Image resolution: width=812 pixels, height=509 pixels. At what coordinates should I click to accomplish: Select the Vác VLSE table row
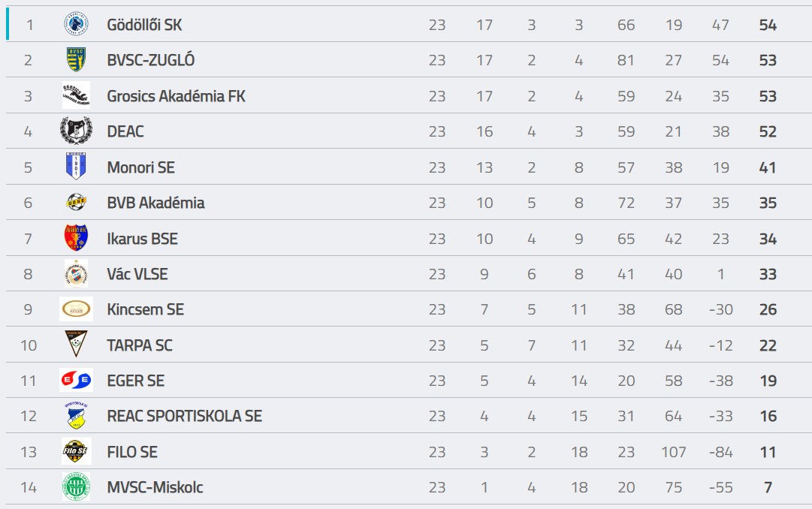click(x=409, y=273)
